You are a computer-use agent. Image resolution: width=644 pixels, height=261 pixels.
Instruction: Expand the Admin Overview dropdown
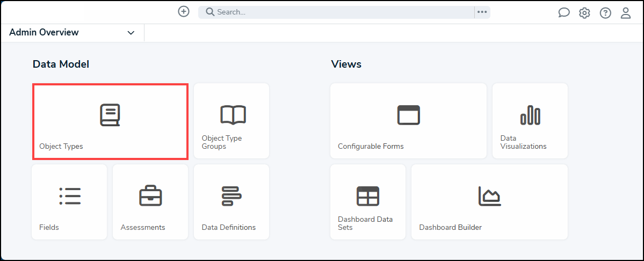(x=73, y=32)
